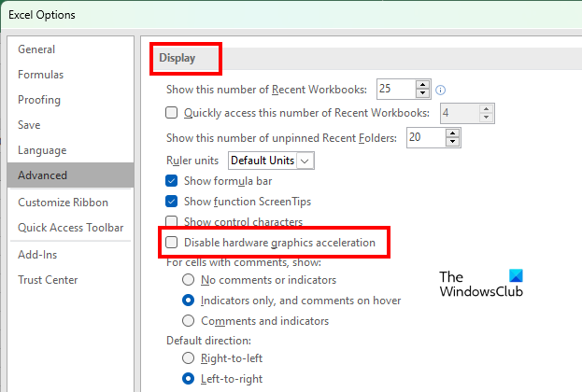
Task: Choose Right-to-left default direction
Action: (x=188, y=358)
